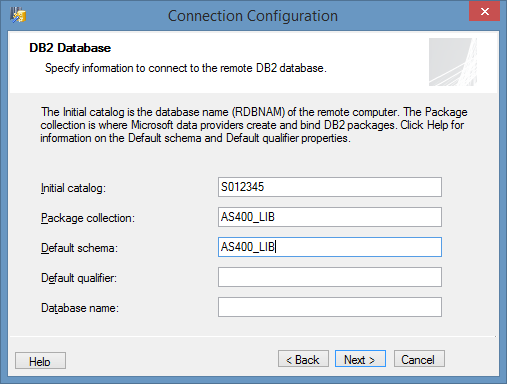The width and height of the screenshot is (507, 384).
Task: Place cursor in Default schema field
Action: [x=330, y=247]
